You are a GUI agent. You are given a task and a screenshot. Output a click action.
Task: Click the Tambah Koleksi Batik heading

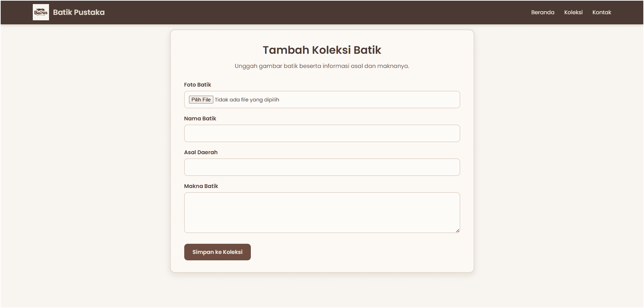point(321,50)
